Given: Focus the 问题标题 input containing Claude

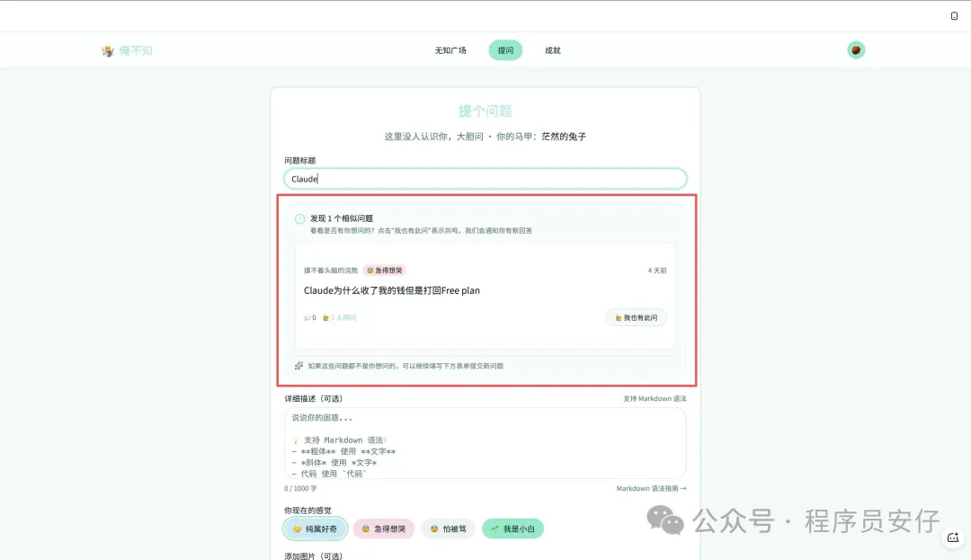Looking at the screenshot, I should [x=485, y=179].
